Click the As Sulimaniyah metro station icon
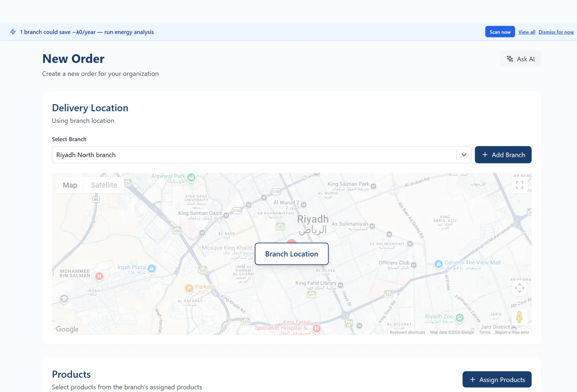 pos(372,226)
